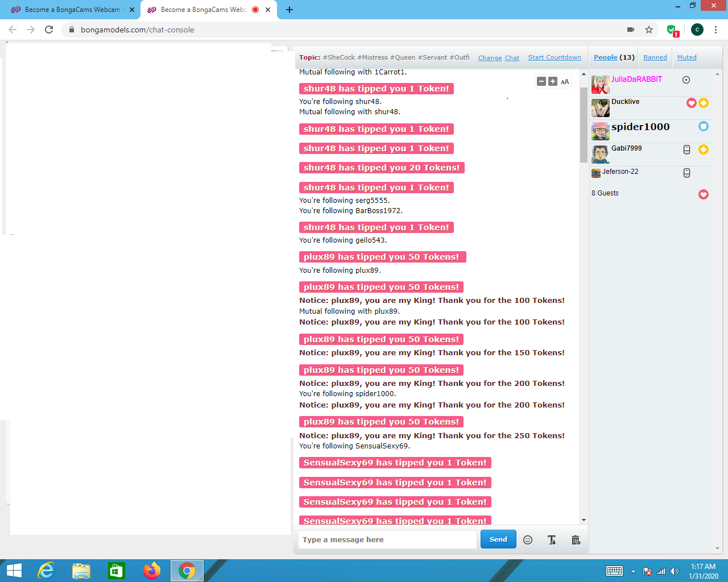The image size is (728, 582).
Task: Click the message input field
Action: click(387, 539)
